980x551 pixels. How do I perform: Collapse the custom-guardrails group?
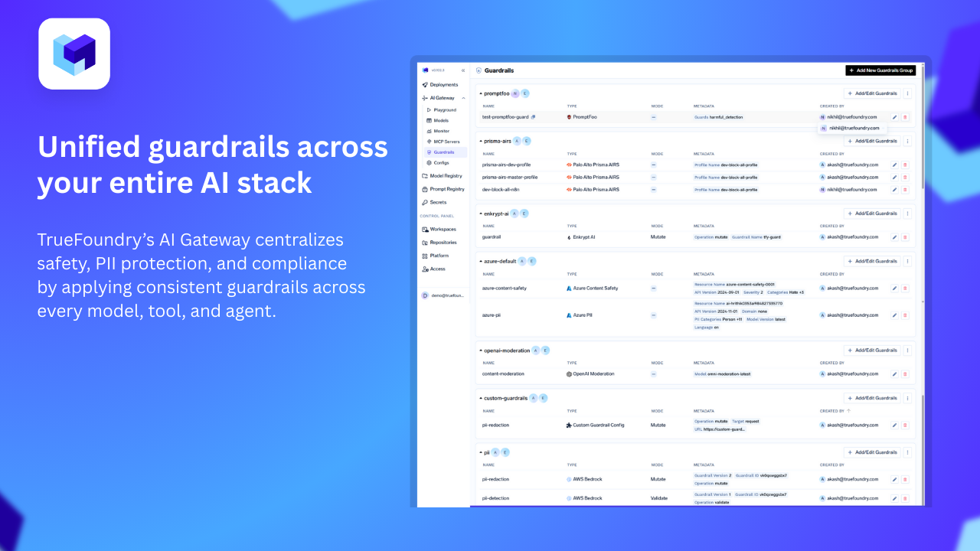coord(481,398)
